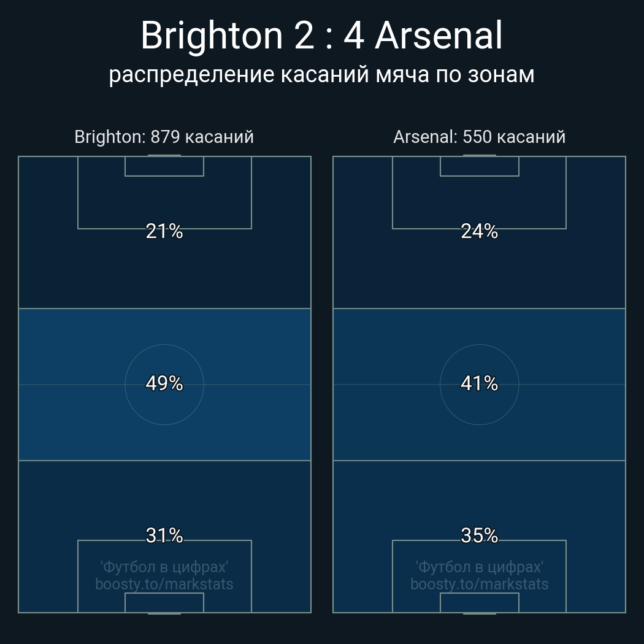Select the 'Brighton: 879 касаний' label
The width and height of the screenshot is (644, 644).
click(x=164, y=136)
